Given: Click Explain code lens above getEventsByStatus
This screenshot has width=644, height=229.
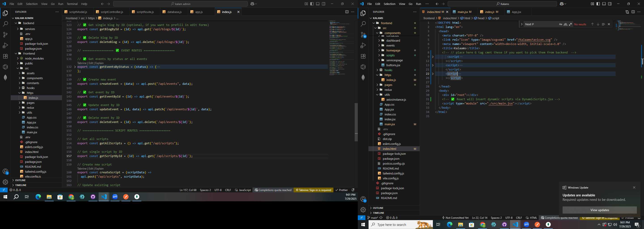Looking at the screenshot, I should pyautogui.click(x=100, y=63).
